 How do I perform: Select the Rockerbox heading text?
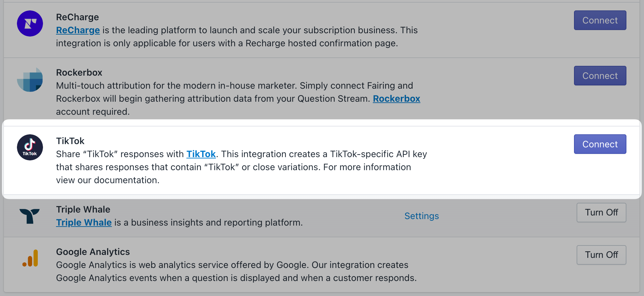click(x=79, y=72)
